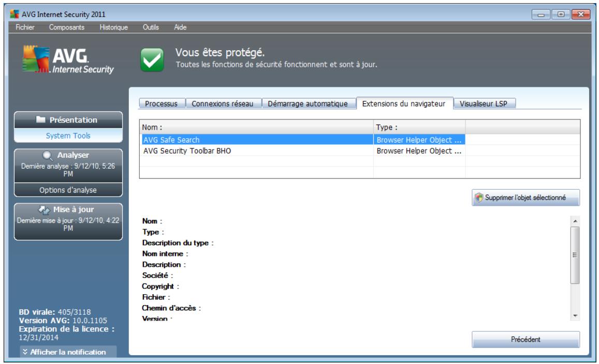This screenshot has height=364, width=599.
Task: Click the Précédent button
Action: (x=525, y=339)
